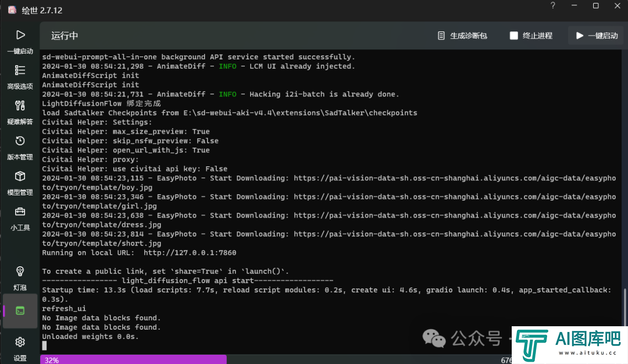Open 版本管理 version management in sidebar
The image size is (628, 364).
tap(20, 148)
